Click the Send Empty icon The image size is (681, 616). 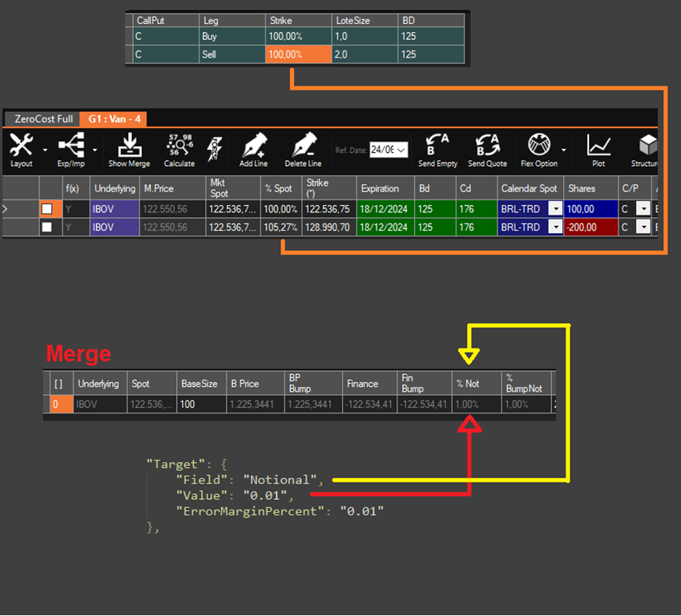tap(437, 147)
